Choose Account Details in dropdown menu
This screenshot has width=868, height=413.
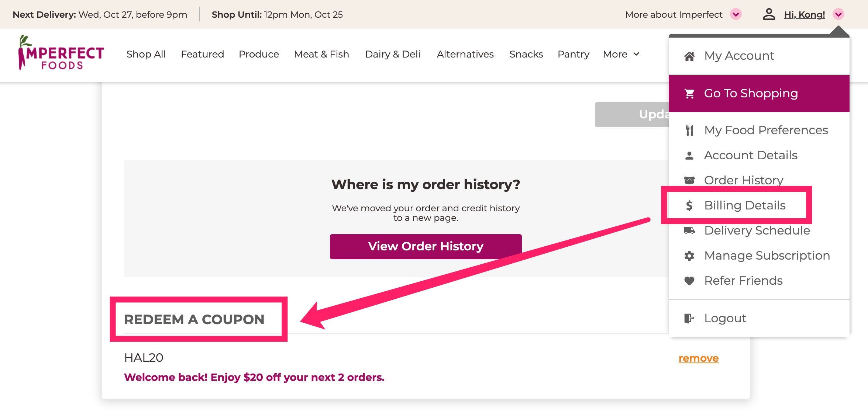750,155
